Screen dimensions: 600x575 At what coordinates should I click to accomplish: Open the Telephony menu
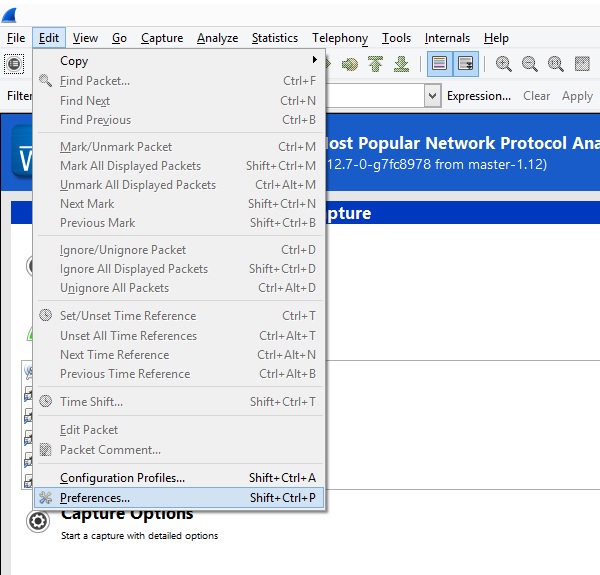click(x=340, y=38)
